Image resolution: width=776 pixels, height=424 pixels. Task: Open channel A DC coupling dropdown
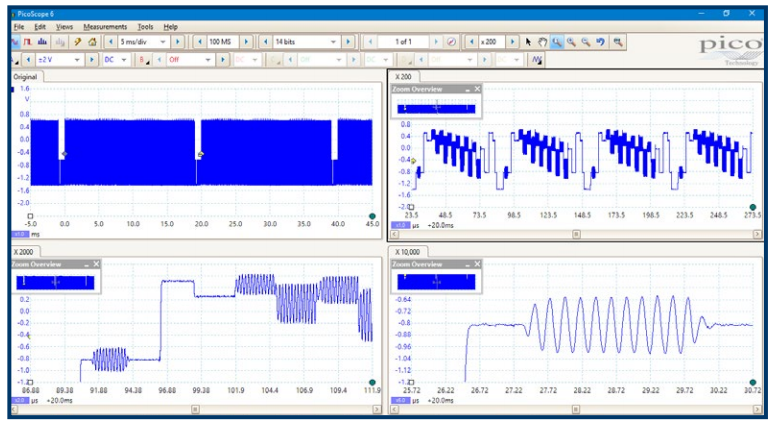click(116, 60)
